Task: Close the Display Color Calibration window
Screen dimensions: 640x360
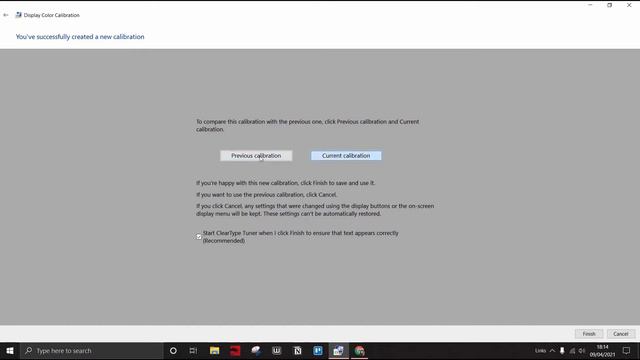Action: [x=629, y=5]
